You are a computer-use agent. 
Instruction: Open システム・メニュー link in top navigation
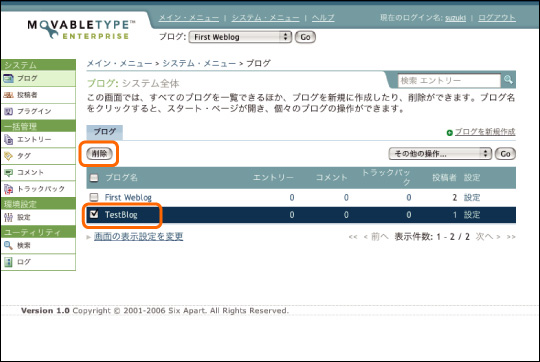point(266,18)
